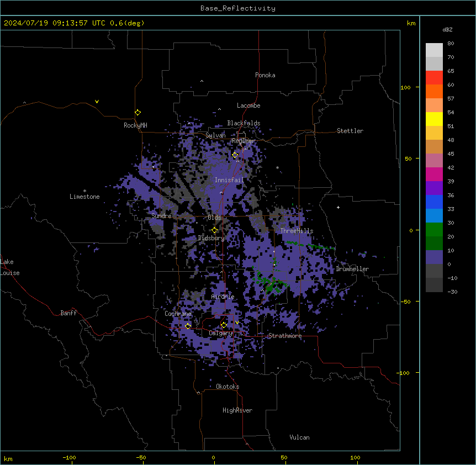Select the red 65-60 dBZ legend swatch
Image resolution: width=476 pixels, height=465 pixels.
point(434,77)
